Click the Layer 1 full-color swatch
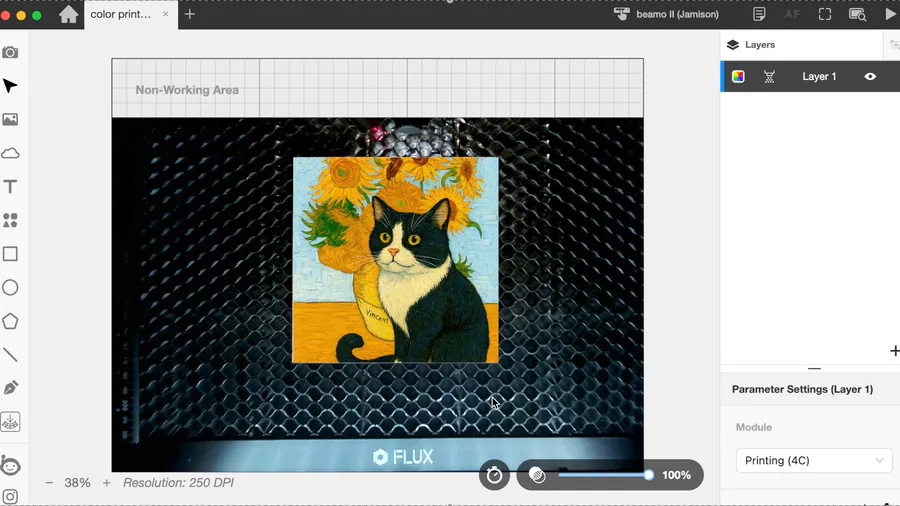The image size is (900, 506). click(x=738, y=76)
